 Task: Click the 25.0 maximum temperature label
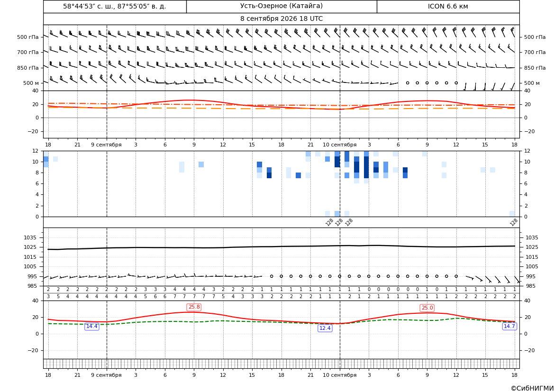coord(427,308)
